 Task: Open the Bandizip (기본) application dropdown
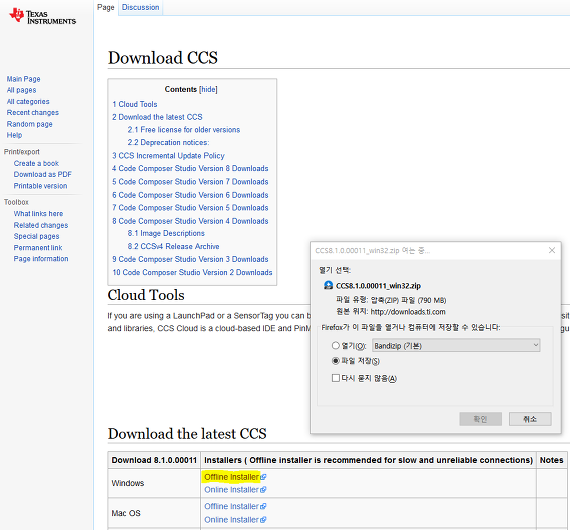(456, 345)
